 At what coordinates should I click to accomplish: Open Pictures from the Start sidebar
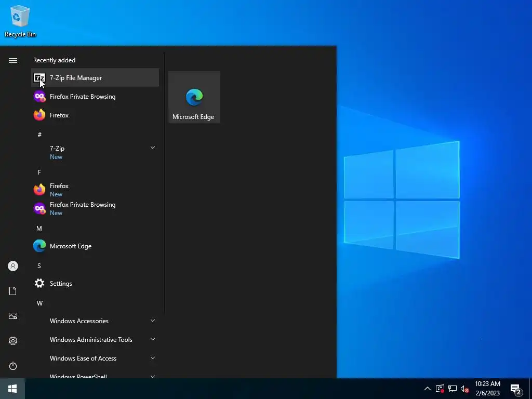[13, 316]
